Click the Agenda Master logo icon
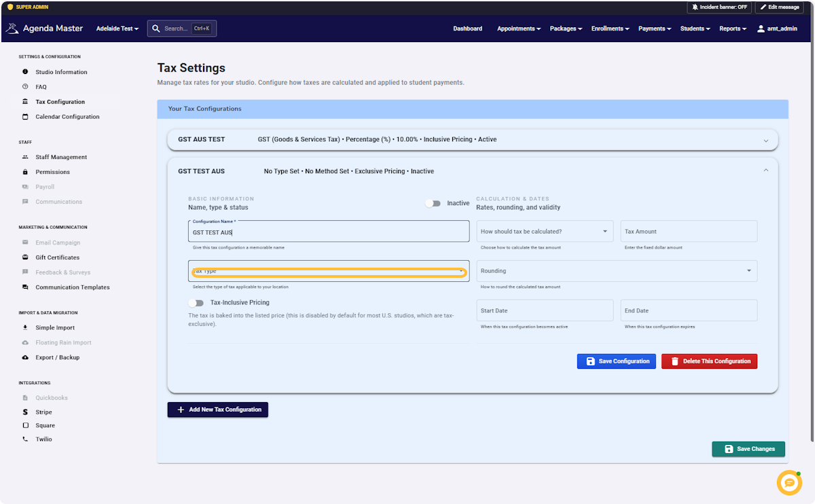Screen dimensions: 815x504 click(13, 29)
